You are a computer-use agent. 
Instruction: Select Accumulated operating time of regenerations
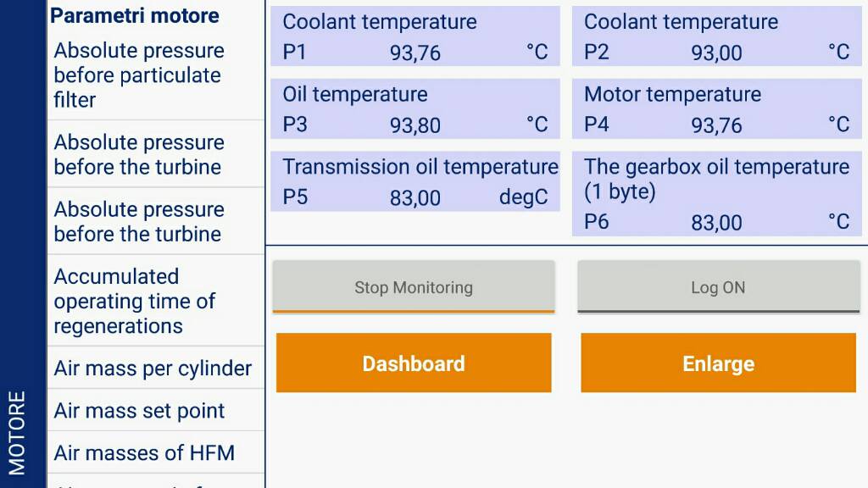(x=156, y=301)
